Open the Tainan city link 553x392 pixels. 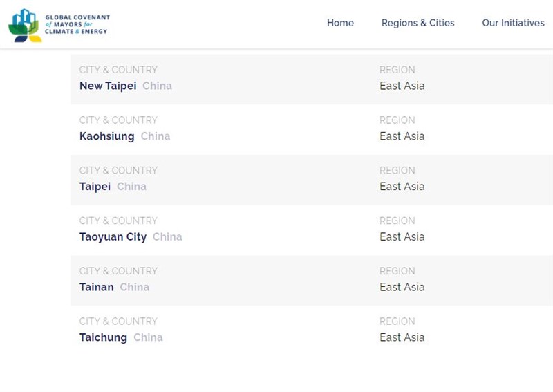pyautogui.click(x=97, y=287)
